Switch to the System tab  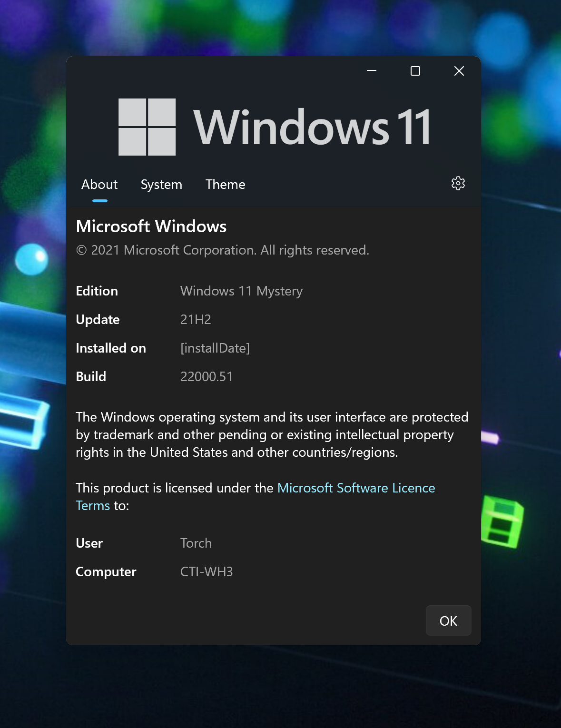point(161,185)
